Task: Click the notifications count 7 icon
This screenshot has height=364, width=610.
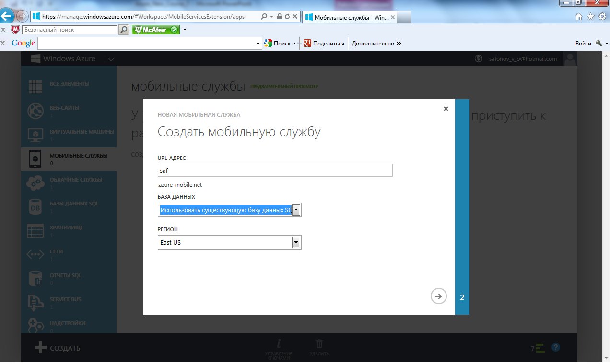Action: pos(538,348)
